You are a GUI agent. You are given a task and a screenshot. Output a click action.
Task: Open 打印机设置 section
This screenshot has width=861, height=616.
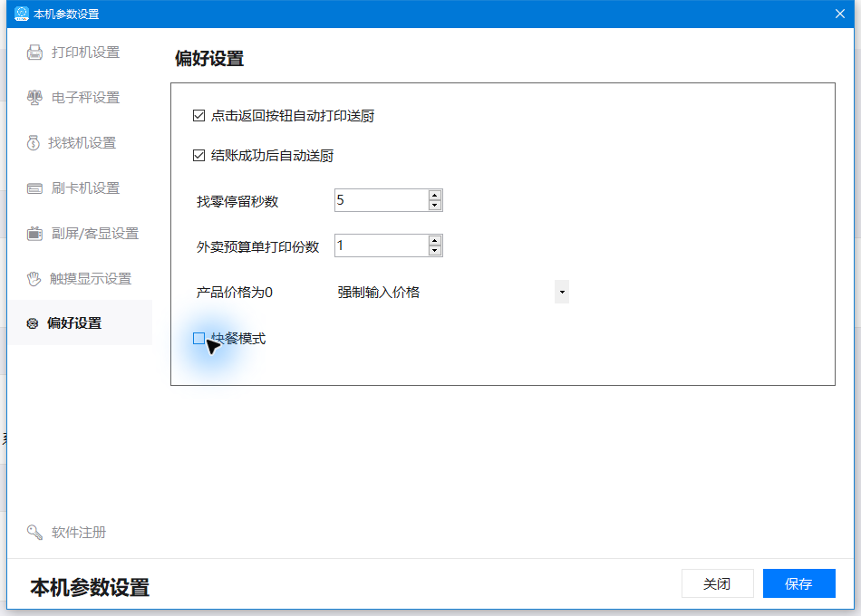tap(80, 53)
